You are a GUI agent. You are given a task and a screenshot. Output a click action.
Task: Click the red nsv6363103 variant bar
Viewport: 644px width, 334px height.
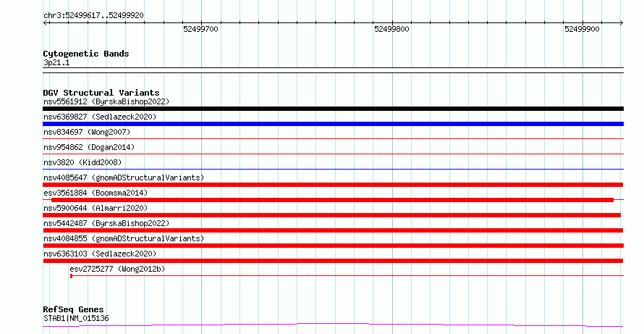(333, 261)
